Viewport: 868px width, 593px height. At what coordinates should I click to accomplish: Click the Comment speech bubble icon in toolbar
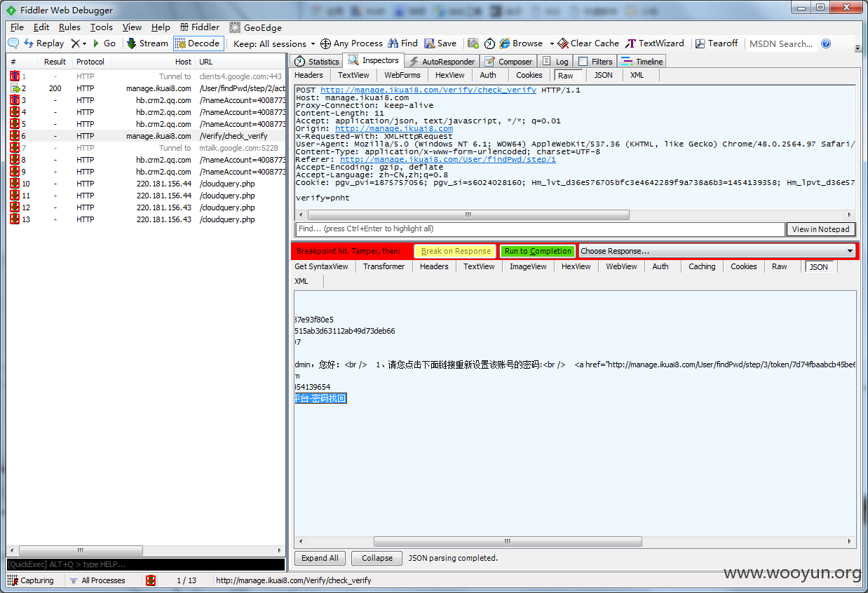click(13, 43)
